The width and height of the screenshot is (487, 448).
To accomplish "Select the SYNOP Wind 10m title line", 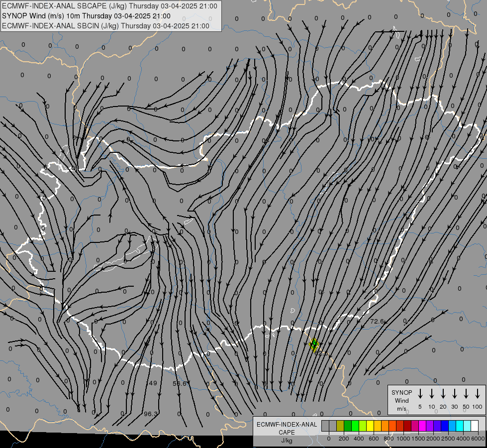I will click(86, 16).
